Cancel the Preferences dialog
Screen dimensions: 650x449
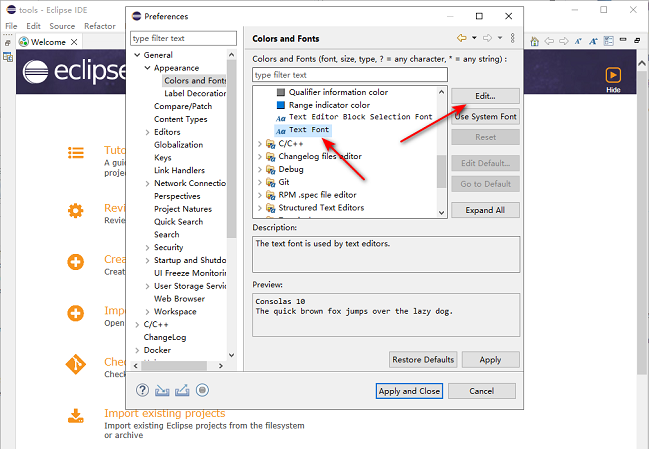482,391
